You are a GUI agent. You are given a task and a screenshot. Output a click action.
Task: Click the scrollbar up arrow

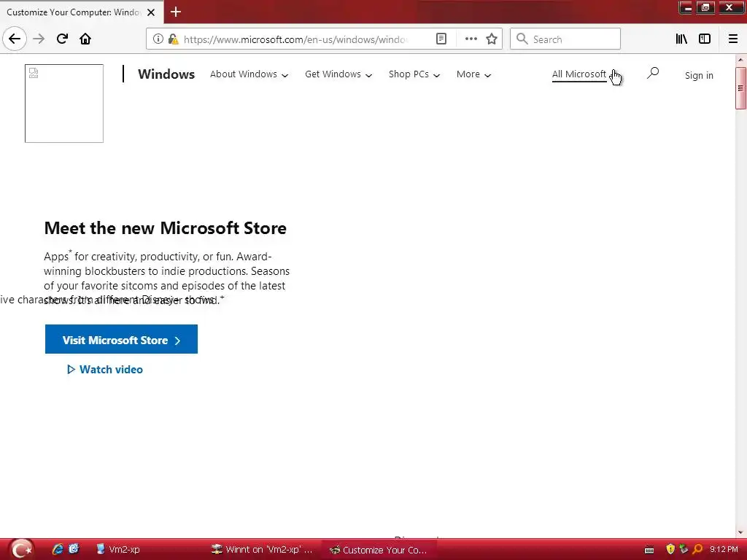click(740, 60)
